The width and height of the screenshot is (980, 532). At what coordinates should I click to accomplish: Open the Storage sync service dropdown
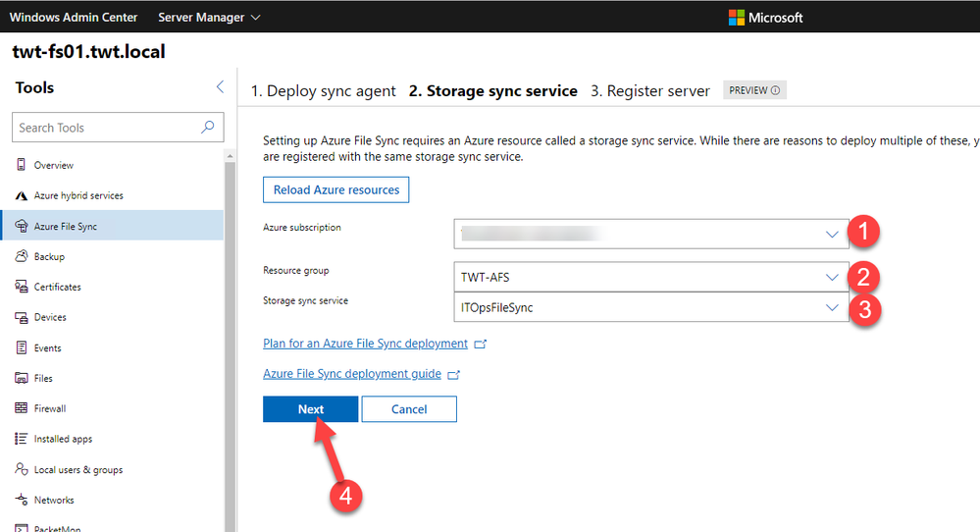point(651,307)
